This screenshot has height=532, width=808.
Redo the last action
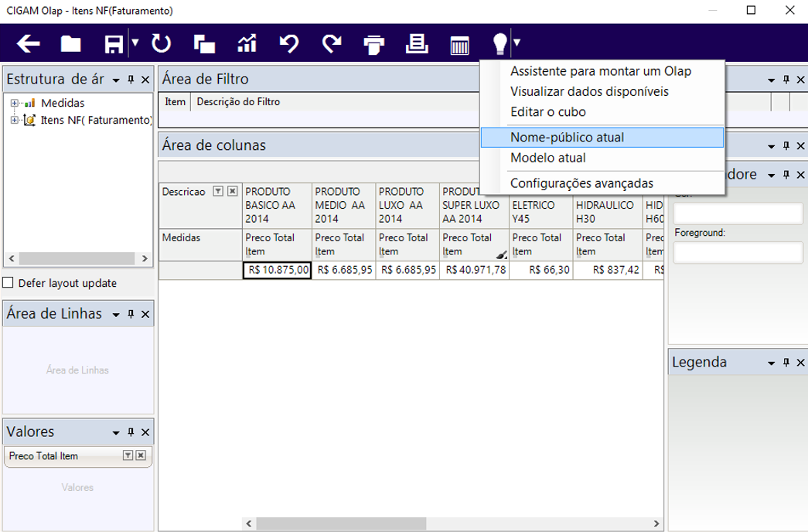tap(332, 44)
